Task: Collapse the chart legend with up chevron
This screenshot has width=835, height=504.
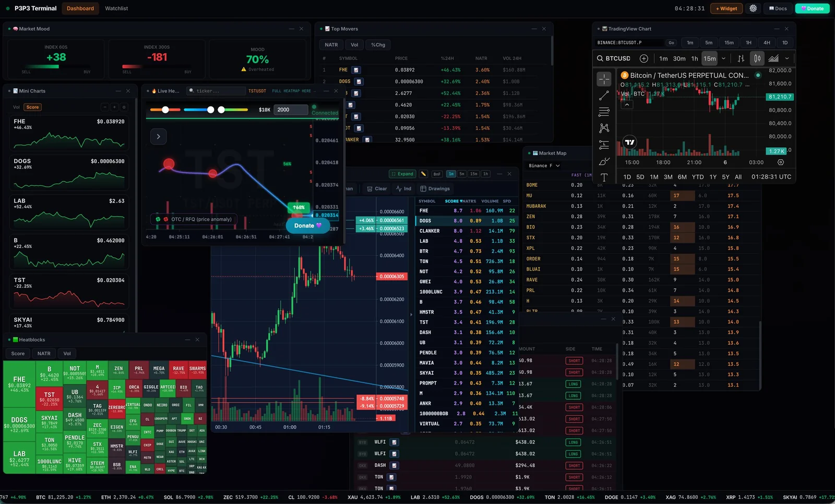Action: [627, 104]
